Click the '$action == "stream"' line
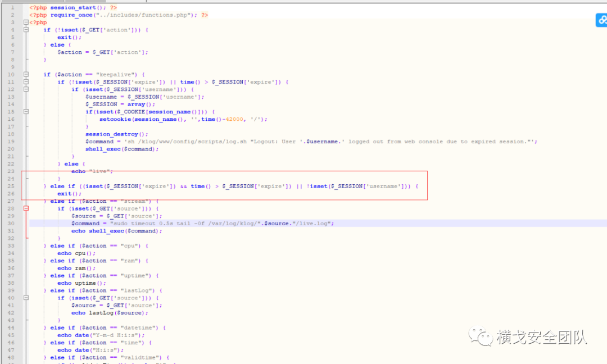The image size is (607, 364). tap(101, 201)
